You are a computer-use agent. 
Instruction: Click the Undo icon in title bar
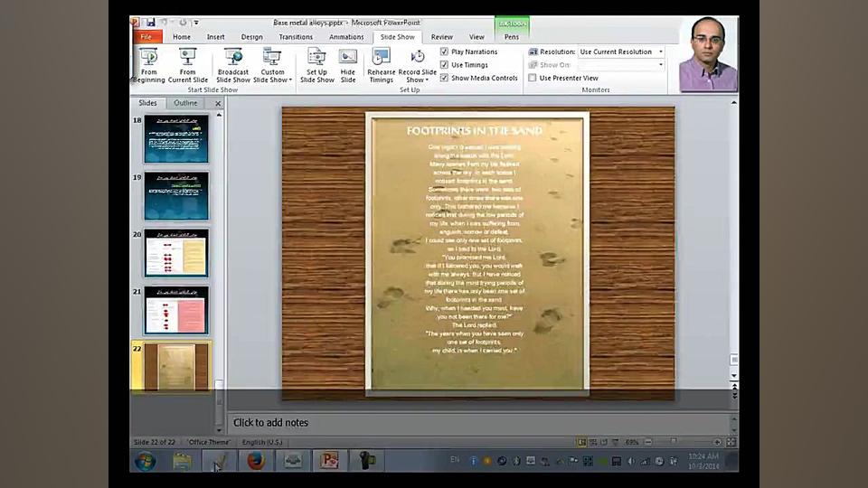(165, 23)
